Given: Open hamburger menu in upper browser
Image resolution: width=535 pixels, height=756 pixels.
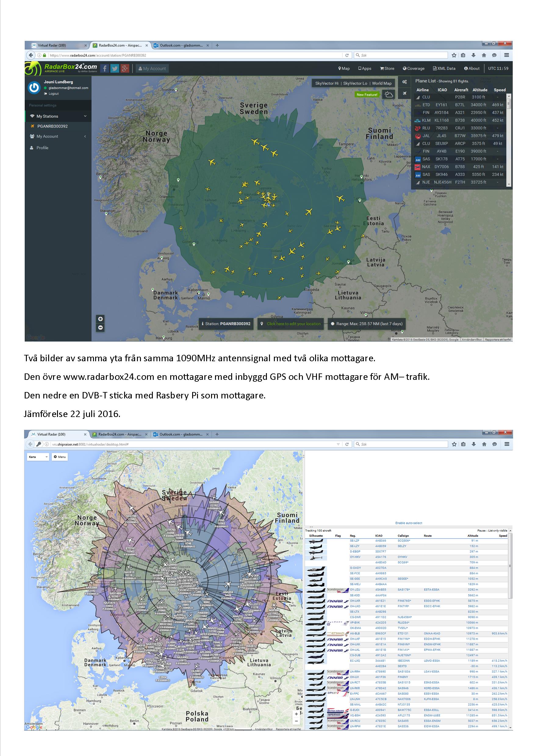Looking at the screenshot, I should 507,55.
